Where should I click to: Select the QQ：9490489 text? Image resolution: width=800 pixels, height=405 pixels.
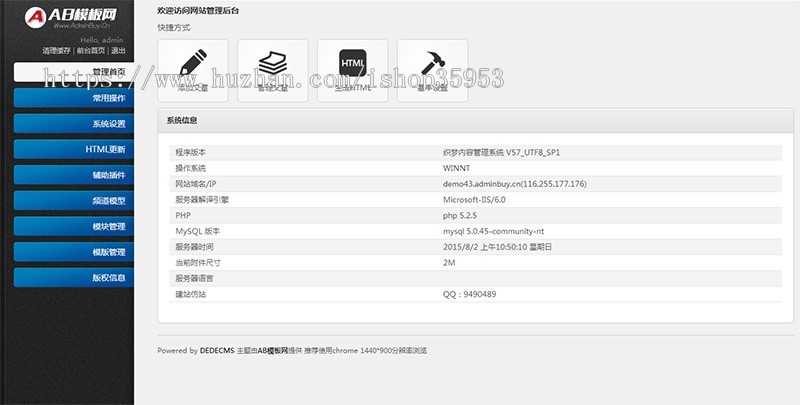(x=469, y=294)
